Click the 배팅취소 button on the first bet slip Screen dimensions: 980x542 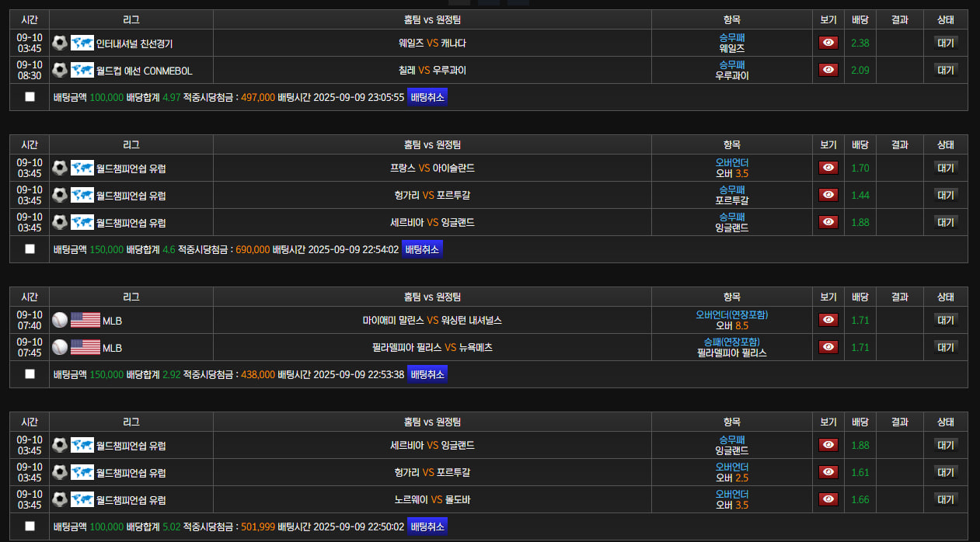[x=427, y=96]
